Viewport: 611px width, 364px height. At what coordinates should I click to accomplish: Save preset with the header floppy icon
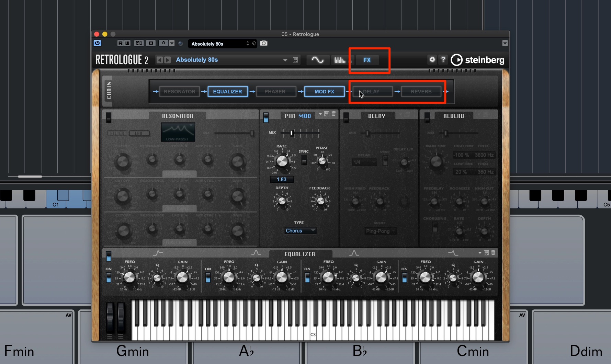tap(295, 60)
